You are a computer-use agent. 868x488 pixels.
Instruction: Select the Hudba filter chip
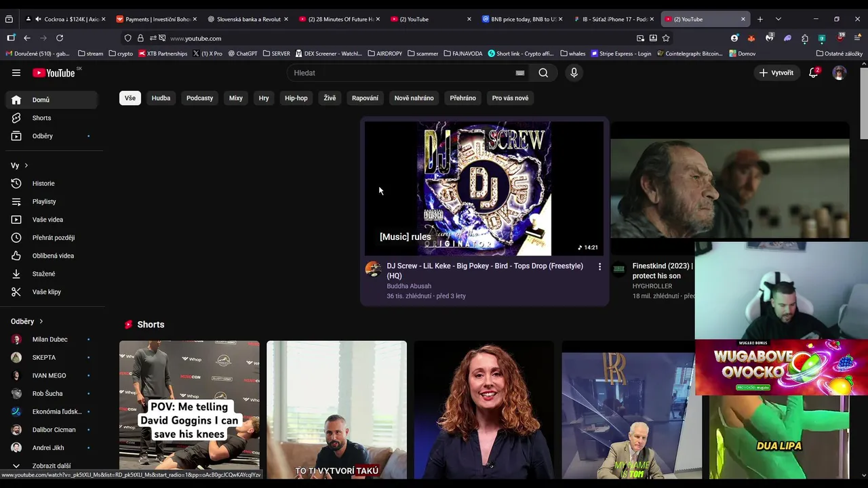coord(161,98)
